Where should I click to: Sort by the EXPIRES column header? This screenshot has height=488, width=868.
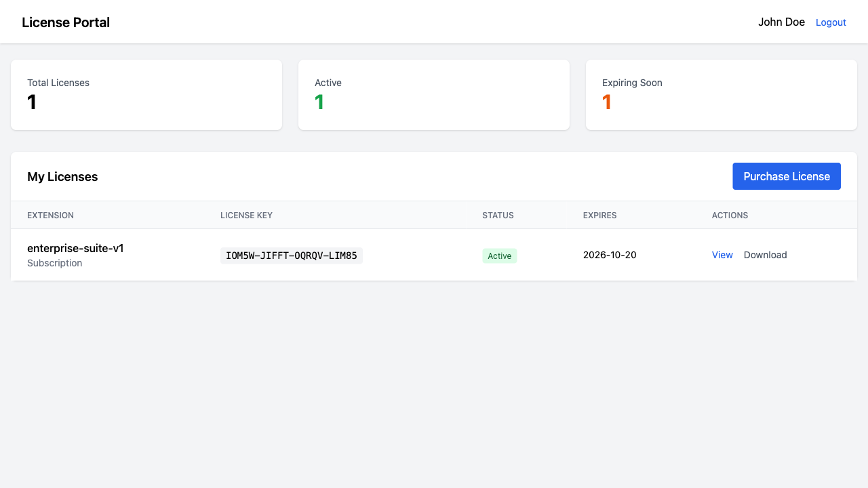(x=599, y=215)
